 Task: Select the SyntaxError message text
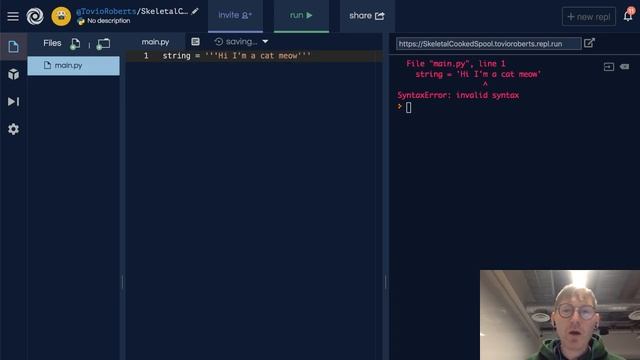458,95
